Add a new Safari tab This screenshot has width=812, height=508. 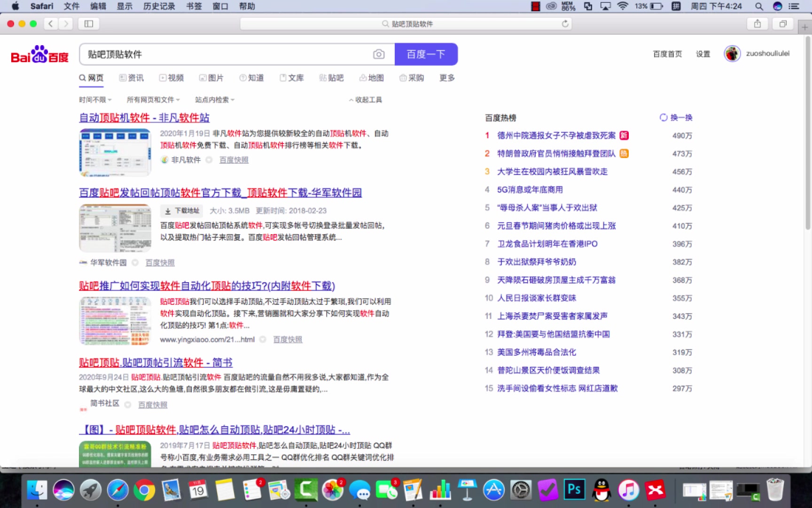[x=805, y=27]
